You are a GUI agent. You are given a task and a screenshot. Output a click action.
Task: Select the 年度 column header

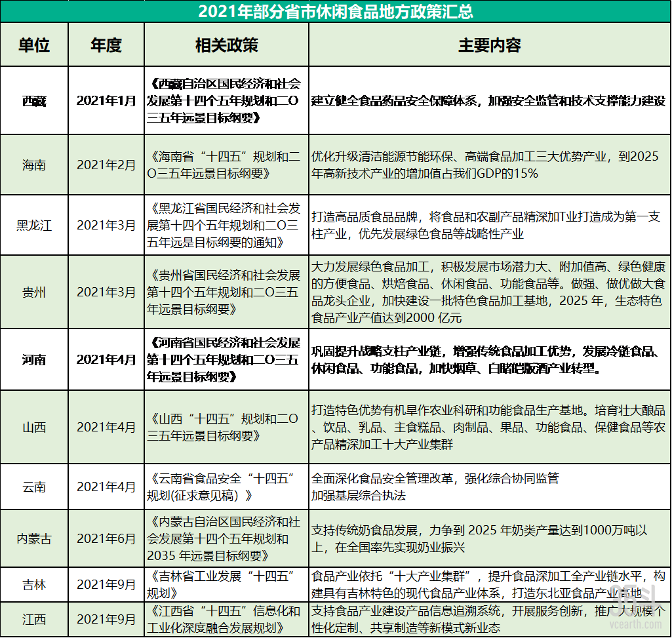106,45
